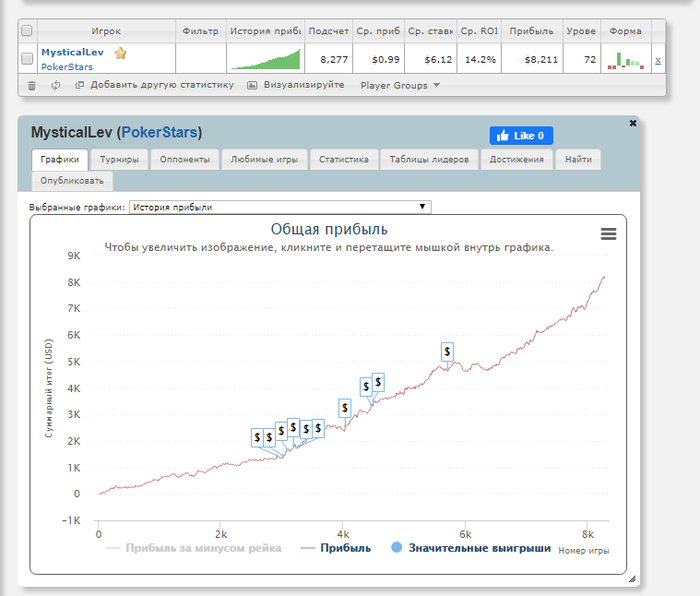The width and height of the screenshot is (700, 596).
Task: Open the MysticalLev player link
Action: [x=72, y=52]
